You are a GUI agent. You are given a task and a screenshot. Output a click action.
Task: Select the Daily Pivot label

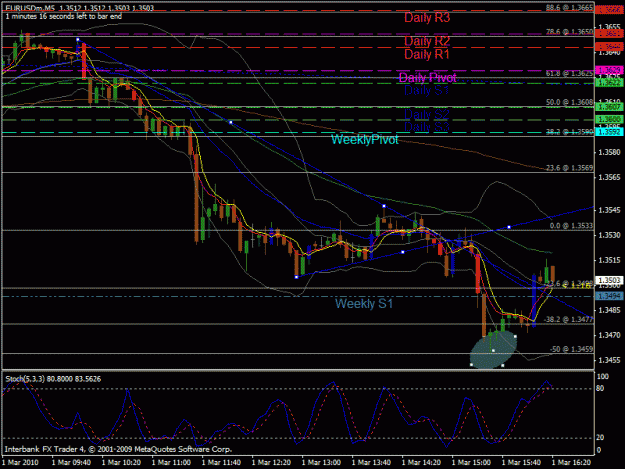[x=427, y=77]
